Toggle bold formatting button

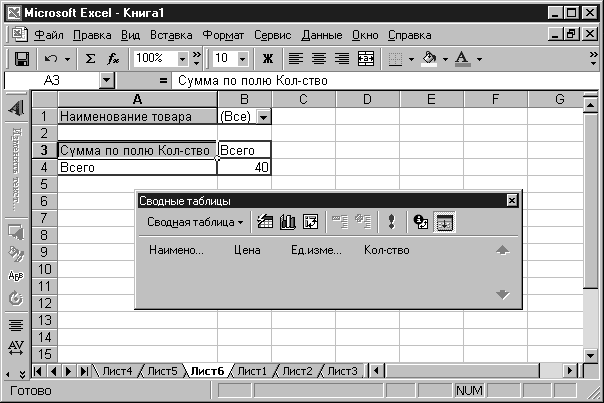(x=268, y=59)
